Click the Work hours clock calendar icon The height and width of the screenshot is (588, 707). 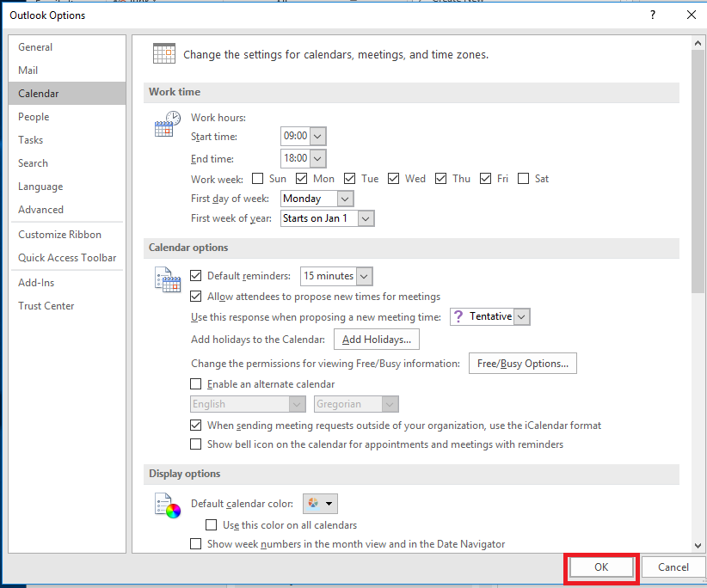click(167, 124)
